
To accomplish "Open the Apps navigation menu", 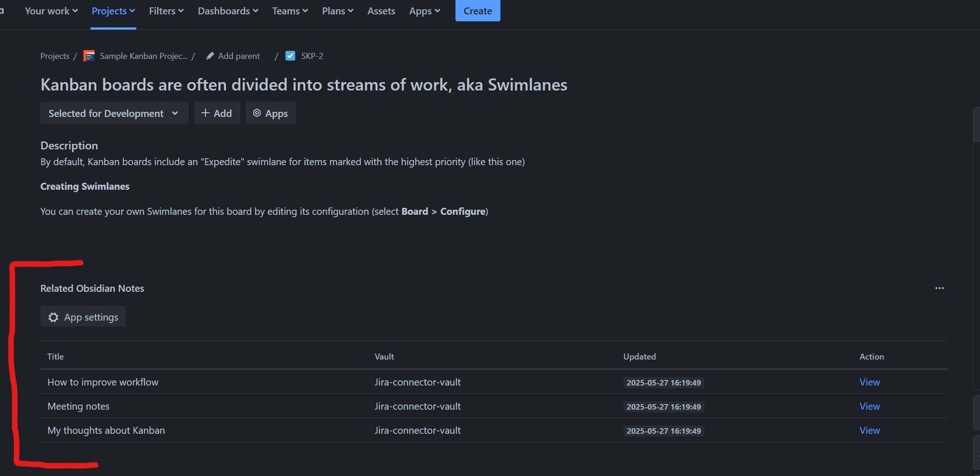I will [x=424, y=11].
